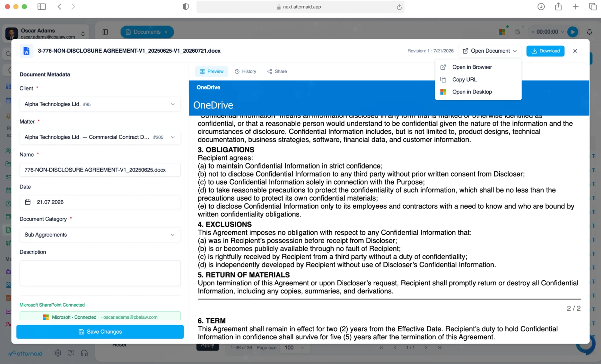Select Open in Desktop option
601x364 pixels.
(x=478, y=92)
